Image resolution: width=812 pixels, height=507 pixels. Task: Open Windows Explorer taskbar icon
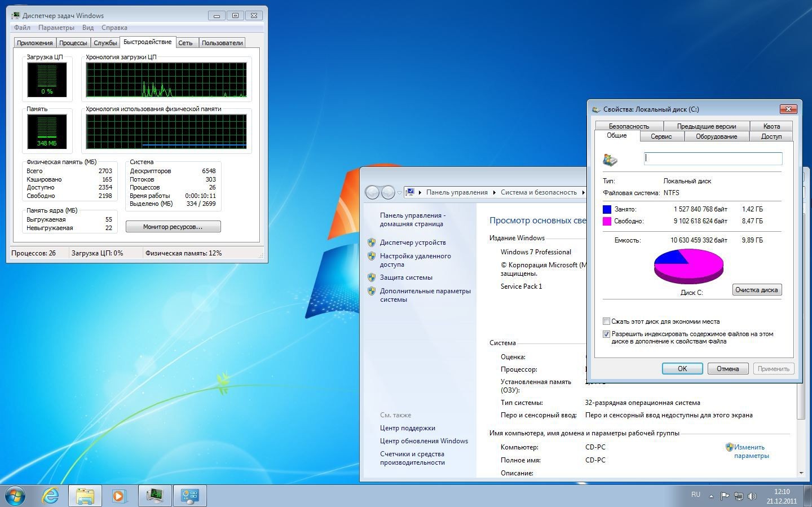85,496
